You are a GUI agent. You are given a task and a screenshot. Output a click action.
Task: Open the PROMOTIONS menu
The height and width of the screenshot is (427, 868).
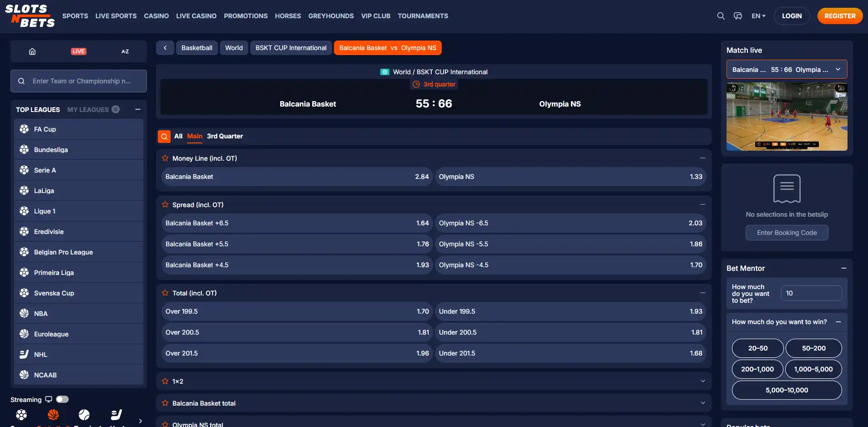point(246,16)
